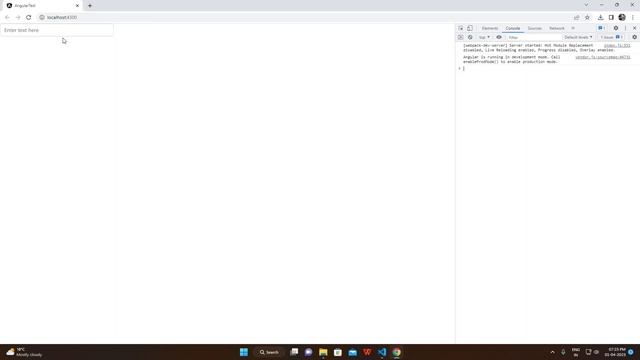Open a new browser tab
The width and height of the screenshot is (640, 360).
pos(90,6)
